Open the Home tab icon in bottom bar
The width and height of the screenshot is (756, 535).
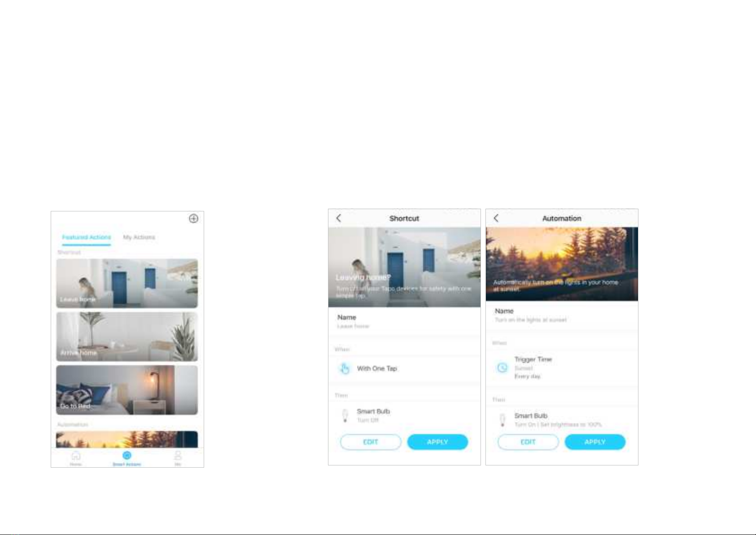[76, 456]
